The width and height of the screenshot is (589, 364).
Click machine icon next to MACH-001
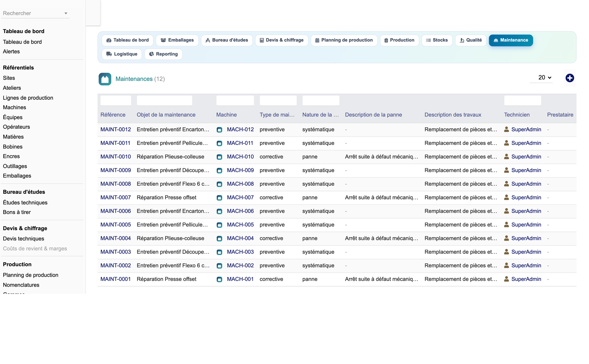click(x=219, y=279)
